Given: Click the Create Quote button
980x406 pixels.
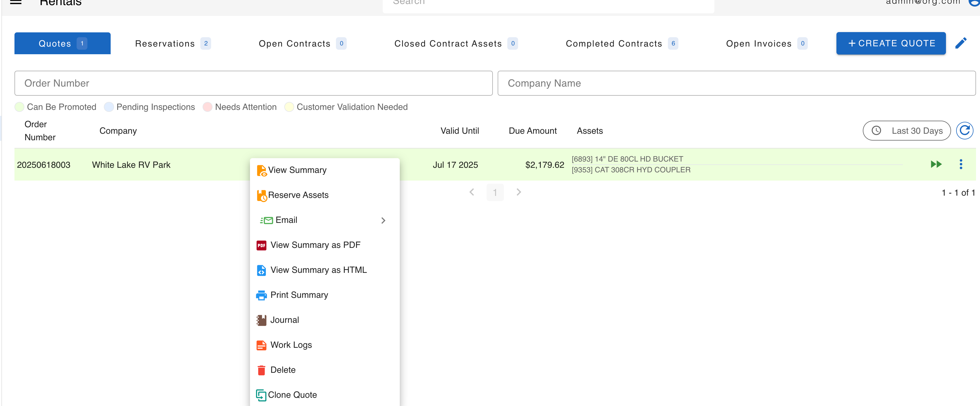Looking at the screenshot, I should click(891, 43).
